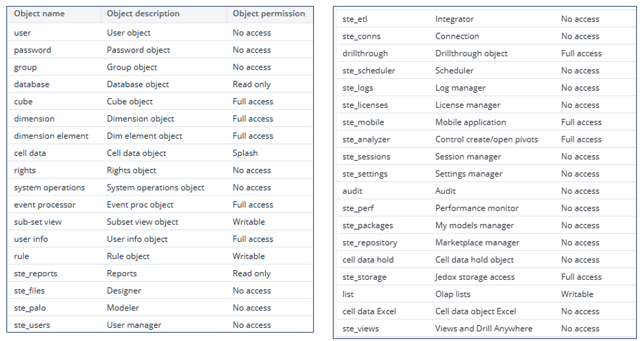Image resolution: width=644 pixels, height=341 pixels.
Task: Click the ste_etl Integrator row
Action: coord(486,19)
